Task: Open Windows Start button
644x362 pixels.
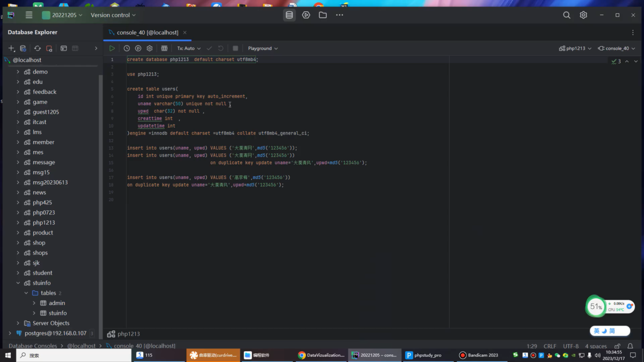Action: (x=8, y=355)
